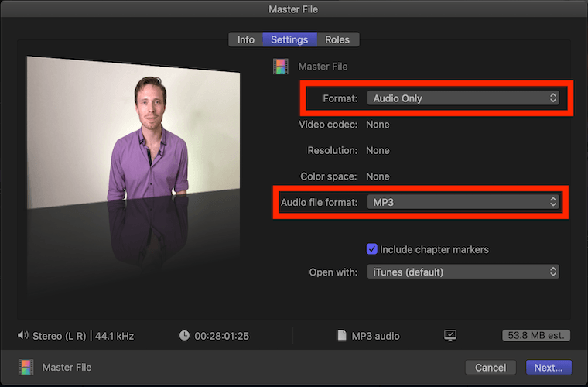Click the document icon beside MP3 audio
Image resolution: width=588 pixels, height=387 pixels.
342,335
